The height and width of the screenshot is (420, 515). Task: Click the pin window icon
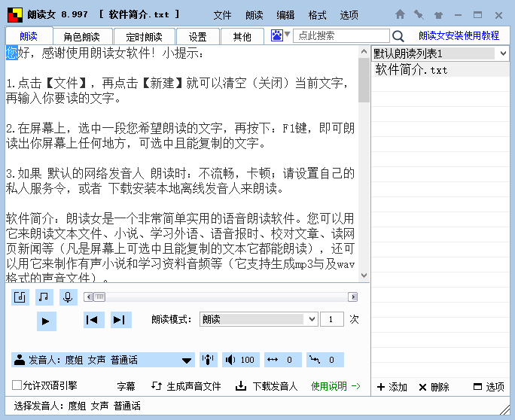tap(419, 14)
